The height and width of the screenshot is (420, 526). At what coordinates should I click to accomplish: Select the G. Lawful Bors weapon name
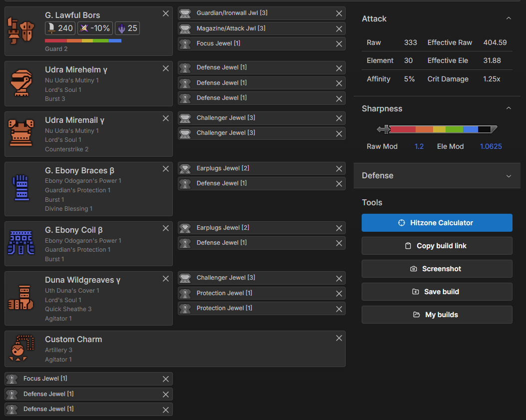72,15
